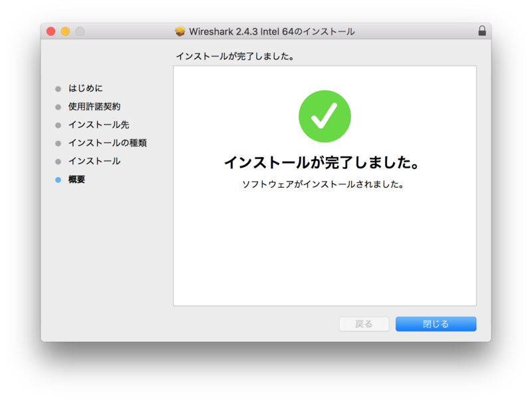Close the installer with red button

click(51, 31)
